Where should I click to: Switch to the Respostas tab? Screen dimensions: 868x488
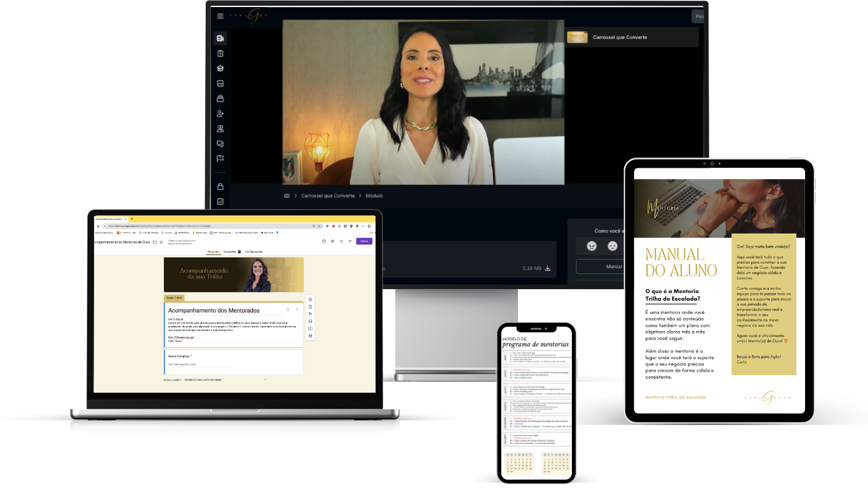point(230,252)
